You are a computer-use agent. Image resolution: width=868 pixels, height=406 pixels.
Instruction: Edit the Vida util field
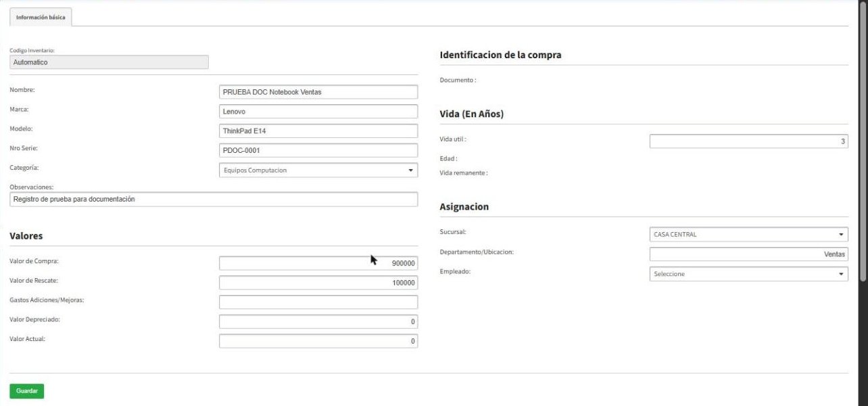click(x=749, y=141)
